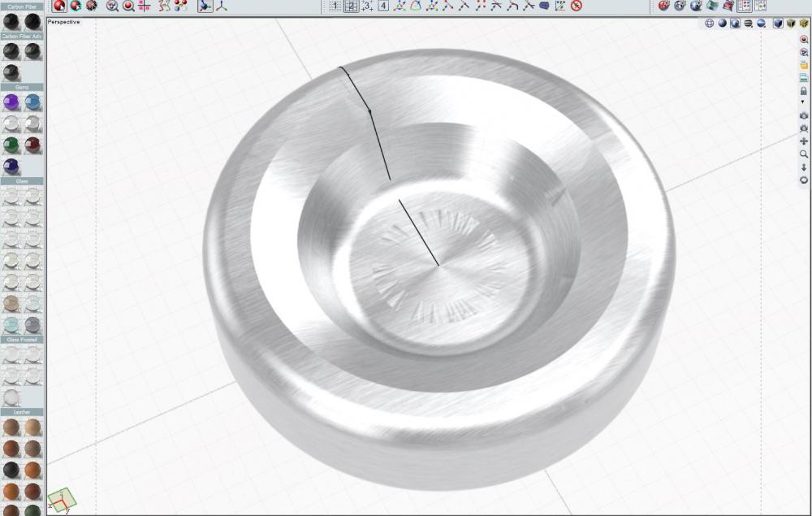Click the three red balls toolbar icon

181,6
